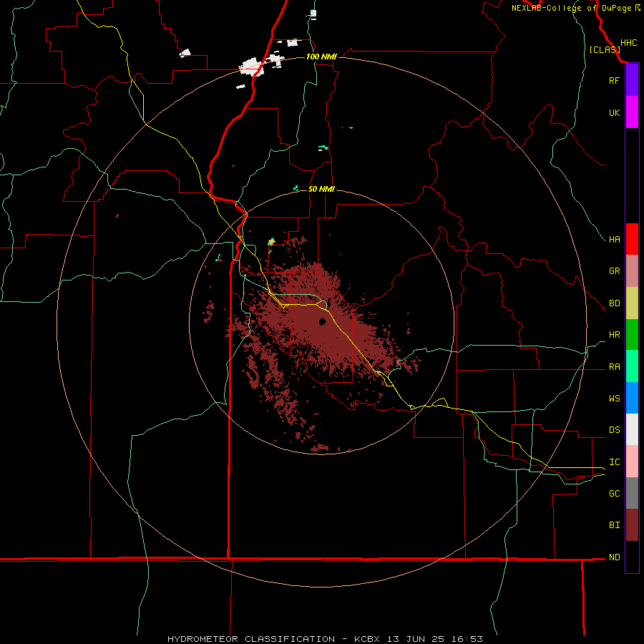Click the 50 NMI range ring label
The width and height of the screenshot is (644, 644).
tap(321, 189)
